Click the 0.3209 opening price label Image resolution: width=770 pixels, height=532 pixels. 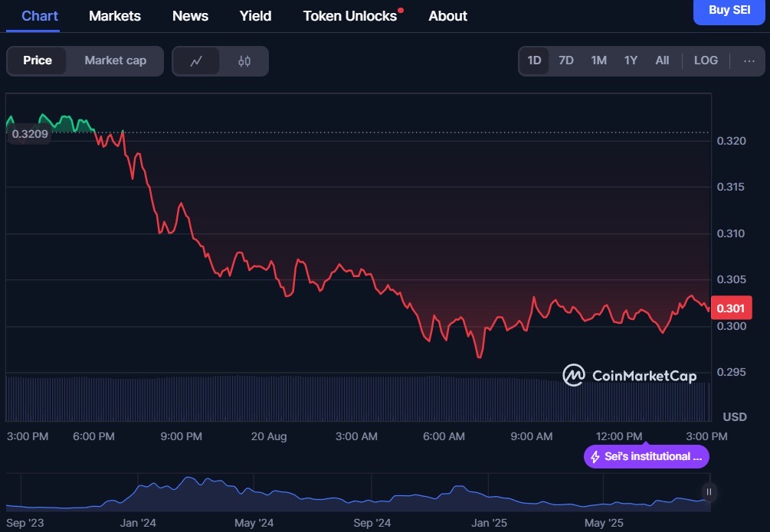pyautogui.click(x=30, y=134)
